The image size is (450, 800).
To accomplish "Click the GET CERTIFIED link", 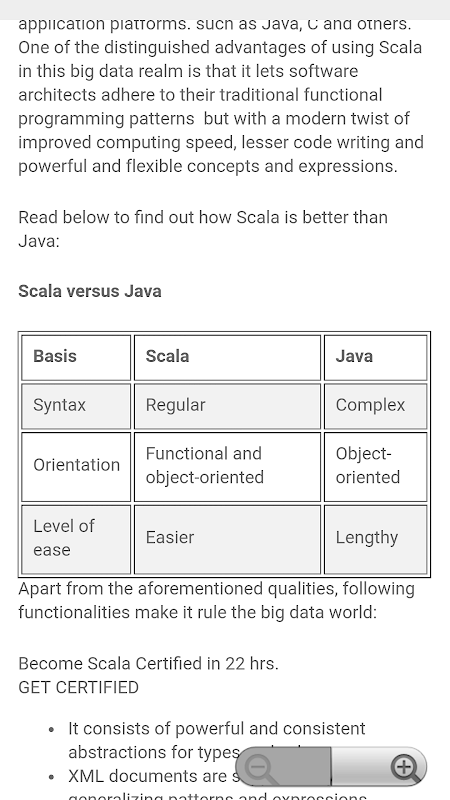I will (x=79, y=687).
